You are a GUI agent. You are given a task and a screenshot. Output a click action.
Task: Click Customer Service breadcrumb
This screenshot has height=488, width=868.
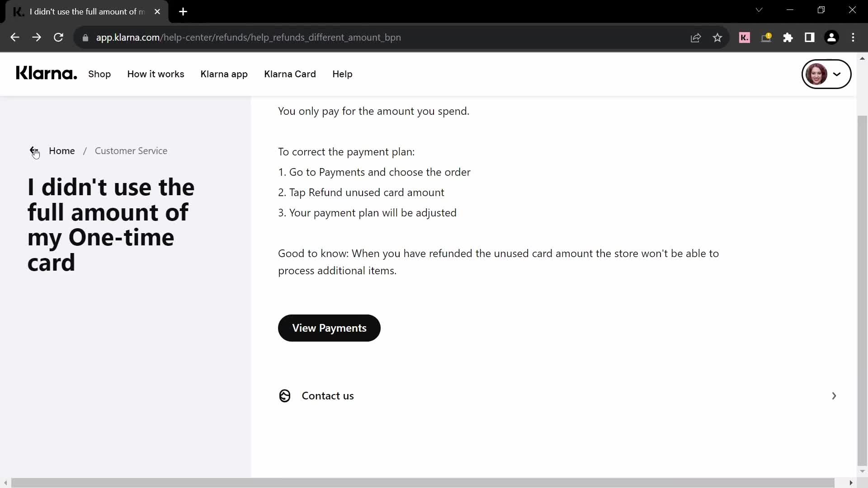131,151
